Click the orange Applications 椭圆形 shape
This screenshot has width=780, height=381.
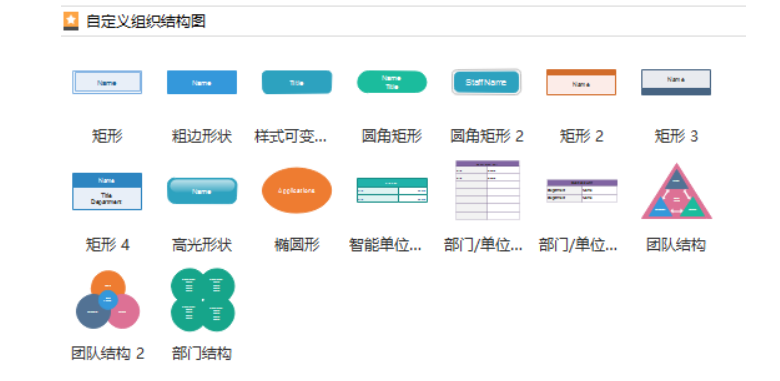(296, 190)
